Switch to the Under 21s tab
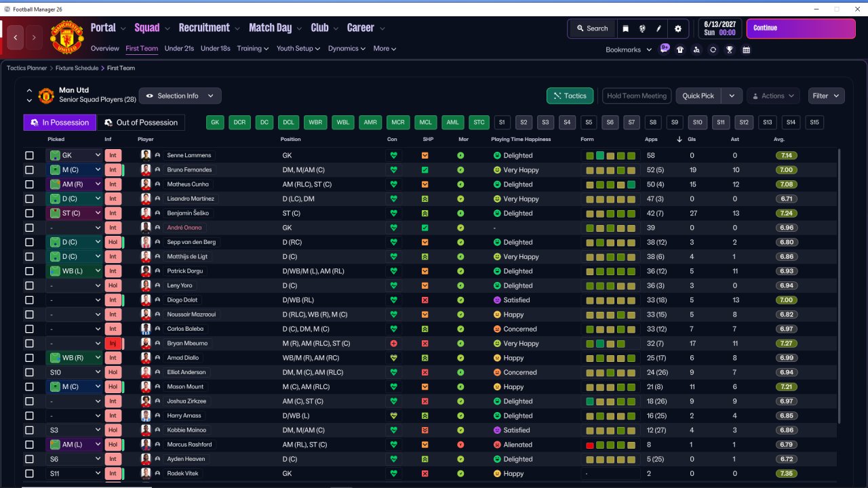 (x=179, y=49)
